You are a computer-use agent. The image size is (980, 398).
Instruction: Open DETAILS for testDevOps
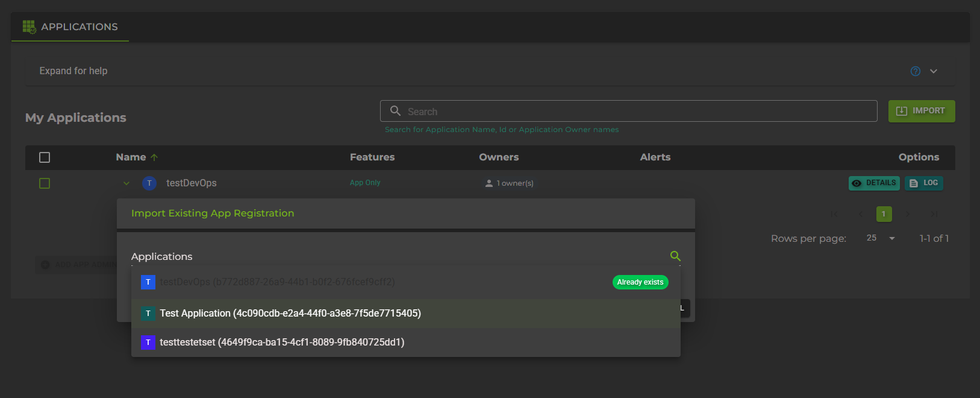[x=873, y=183]
